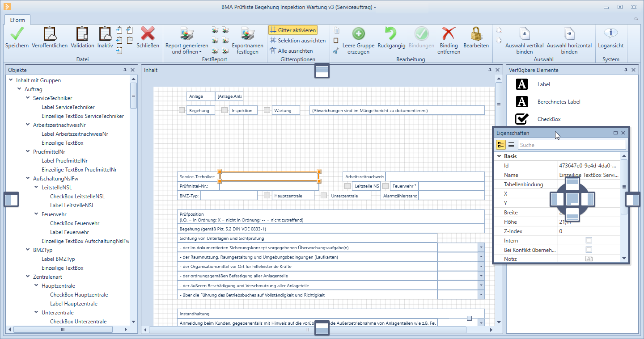Select the EForm ribbon tab

coord(17,20)
